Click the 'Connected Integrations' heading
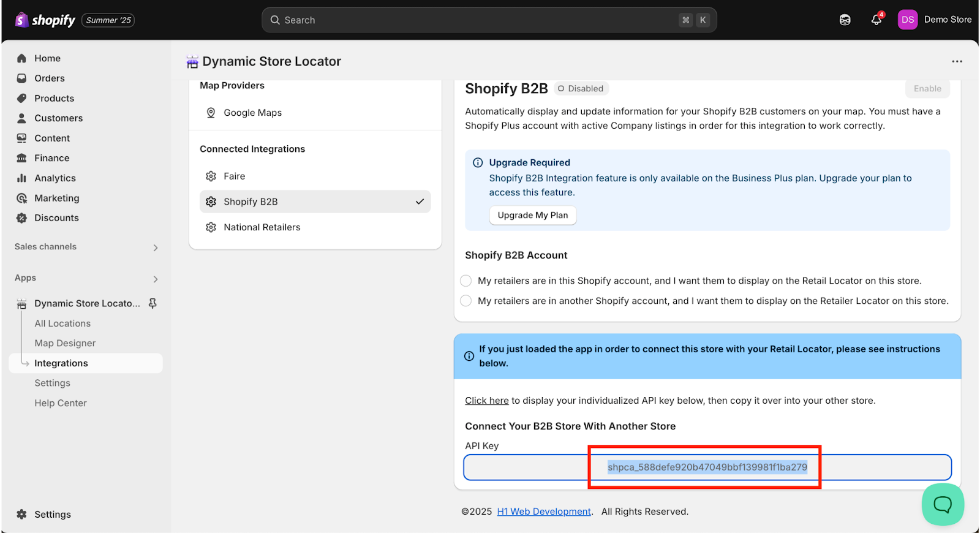The width and height of the screenshot is (980, 533). click(252, 149)
